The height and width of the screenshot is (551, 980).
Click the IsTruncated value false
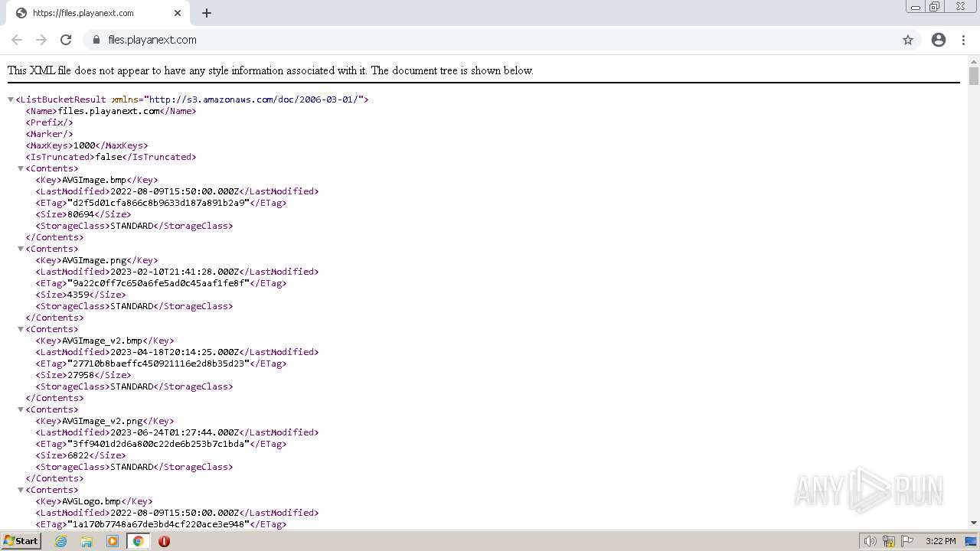(x=108, y=157)
